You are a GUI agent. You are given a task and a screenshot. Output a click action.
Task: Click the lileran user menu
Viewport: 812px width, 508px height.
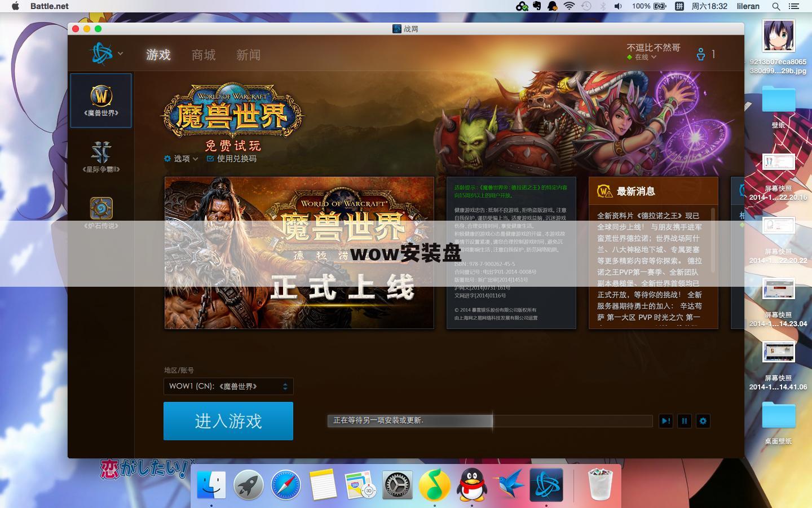click(748, 6)
